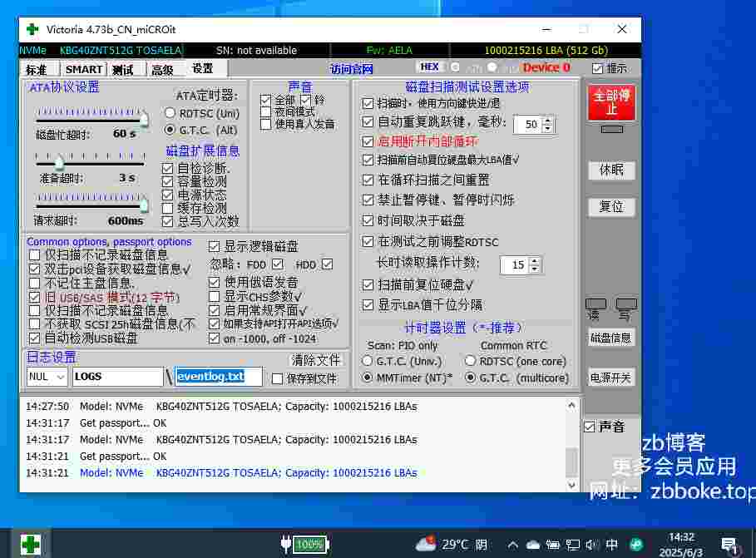The image size is (756, 558).
Task: Select the 设置 tab
Action: 202,68
